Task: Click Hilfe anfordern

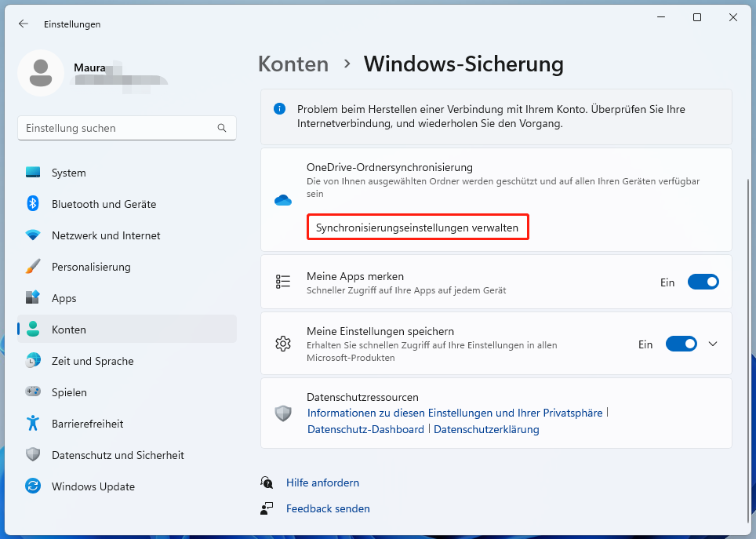Action: (322, 483)
